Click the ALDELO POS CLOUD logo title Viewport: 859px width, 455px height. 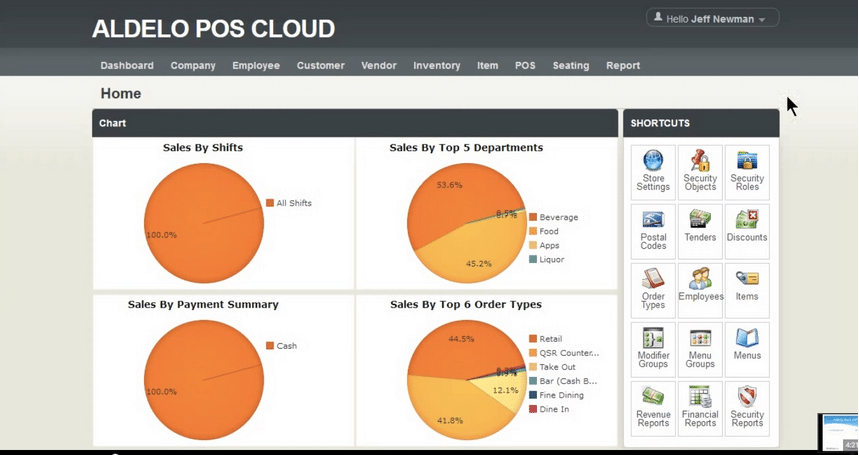213,28
